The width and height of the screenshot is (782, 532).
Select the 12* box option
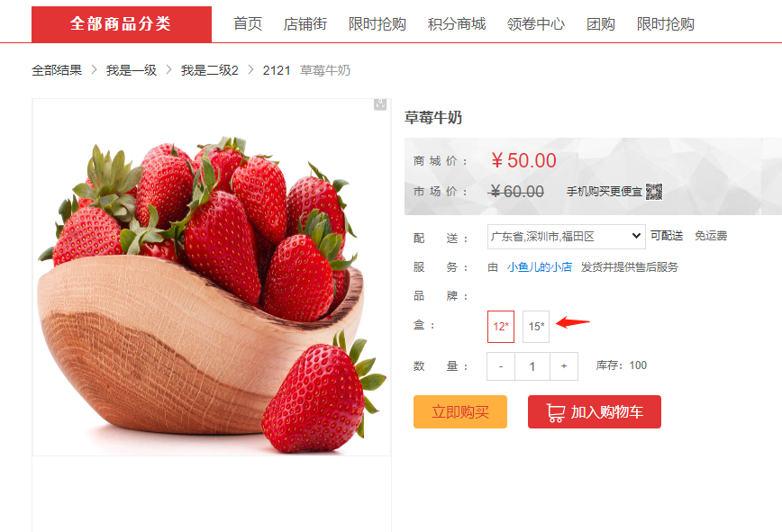(501, 327)
